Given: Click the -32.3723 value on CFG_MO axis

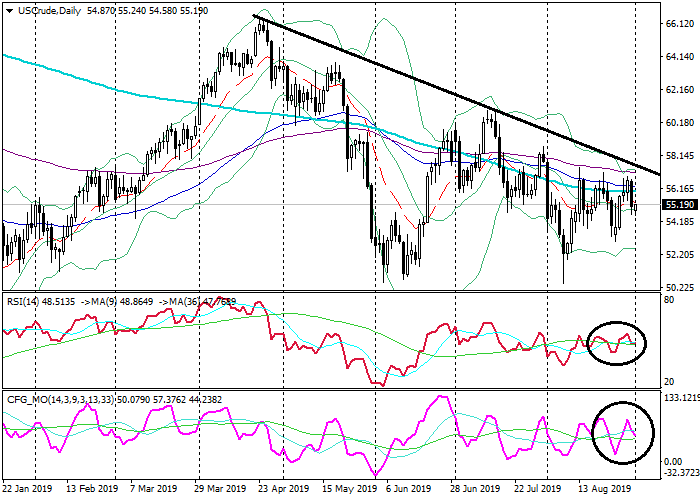Looking at the screenshot, I should [678, 472].
